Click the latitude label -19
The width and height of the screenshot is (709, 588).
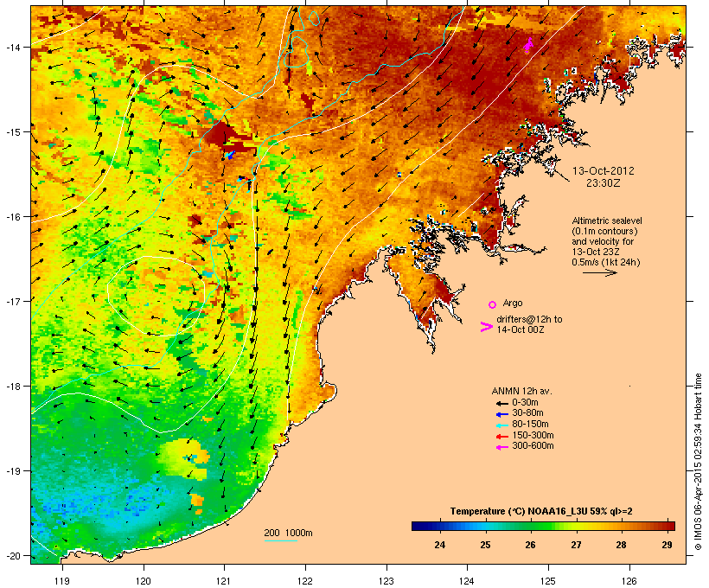(12, 471)
